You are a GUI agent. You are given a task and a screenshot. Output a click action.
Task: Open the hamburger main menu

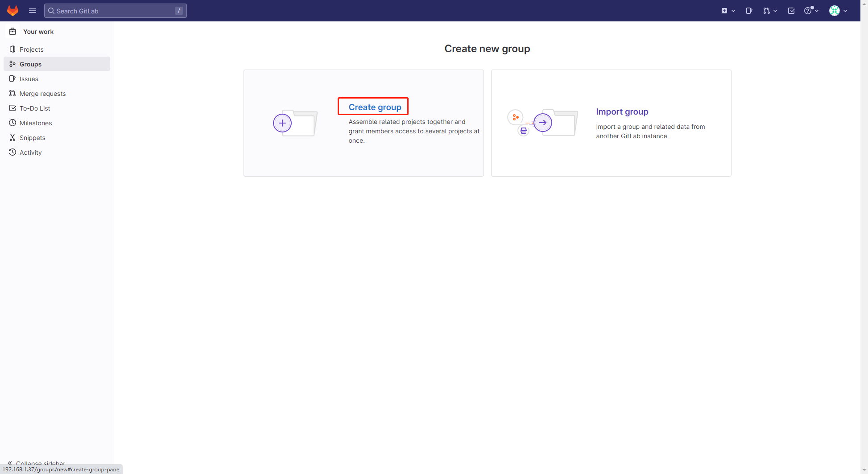click(x=33, y=11)
